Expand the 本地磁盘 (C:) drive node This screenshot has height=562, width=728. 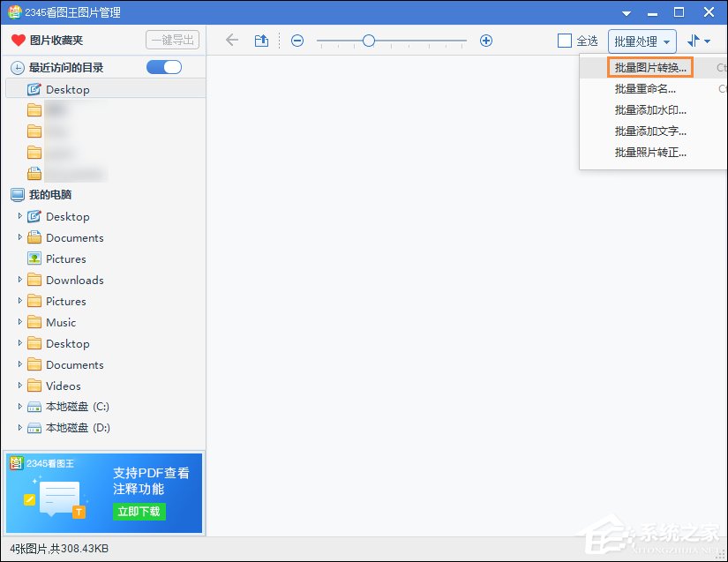tap(20, 407)
